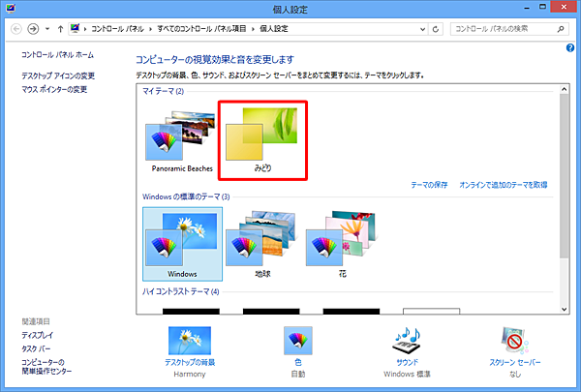Open コントロール パネル ホーム link

57,55
